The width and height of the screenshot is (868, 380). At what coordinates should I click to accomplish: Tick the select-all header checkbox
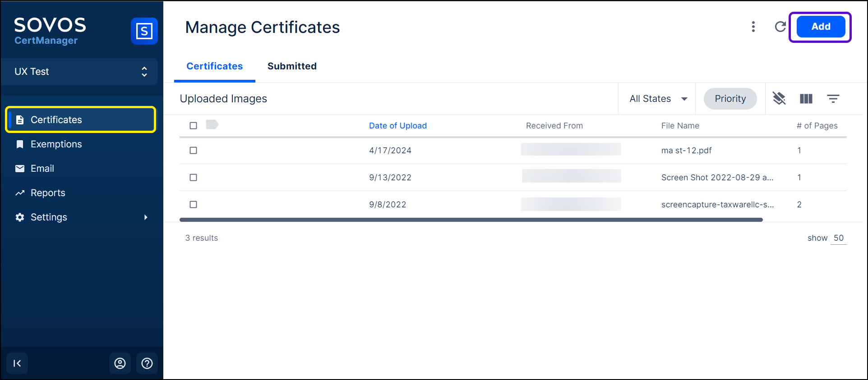(194, 126)
